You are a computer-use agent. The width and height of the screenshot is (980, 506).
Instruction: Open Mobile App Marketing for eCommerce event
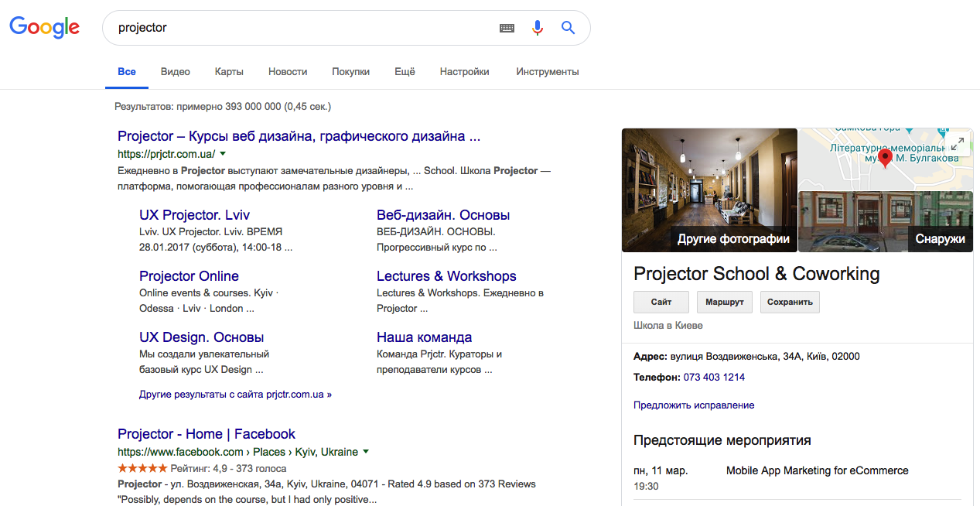(818, 470)
